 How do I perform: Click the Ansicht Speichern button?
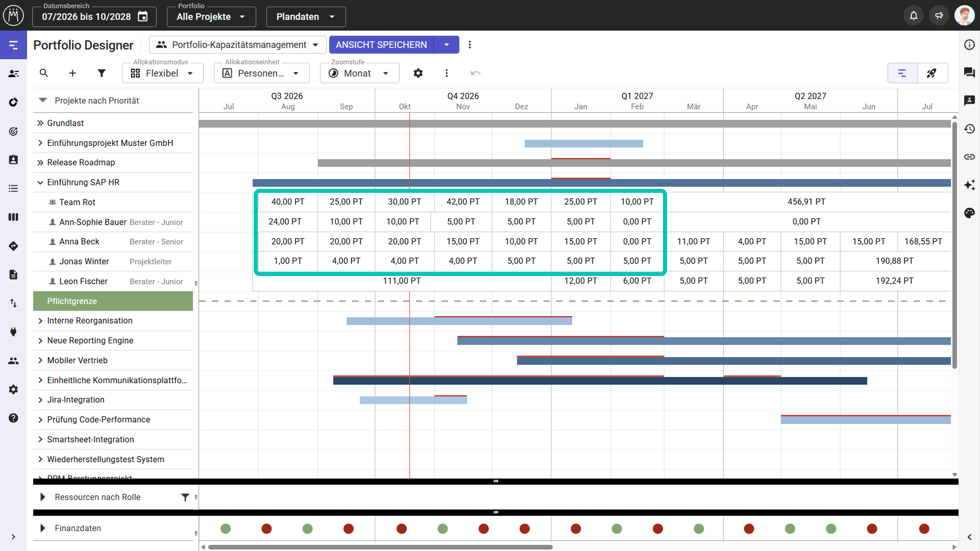click(381, 45)
